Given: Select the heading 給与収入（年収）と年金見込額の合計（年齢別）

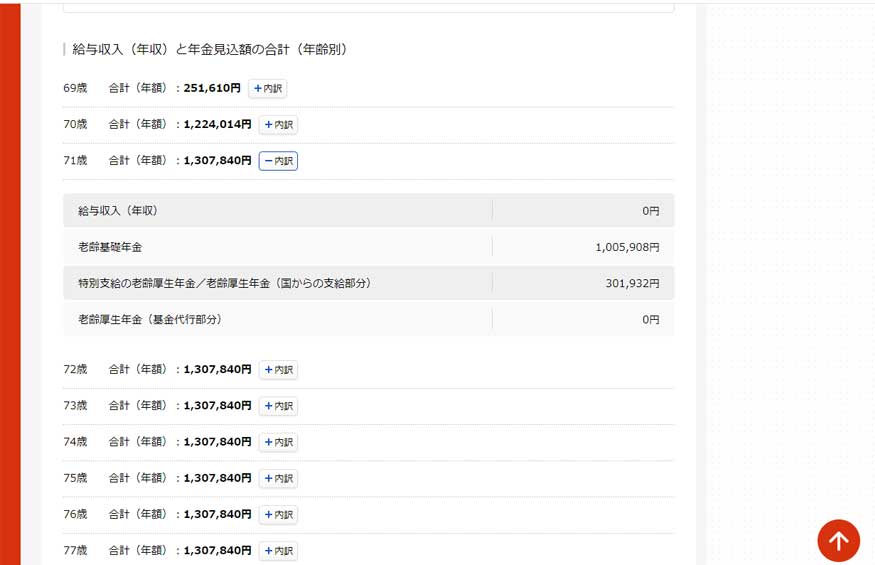Looking at the screenshot, I should [x=210, y=50].
